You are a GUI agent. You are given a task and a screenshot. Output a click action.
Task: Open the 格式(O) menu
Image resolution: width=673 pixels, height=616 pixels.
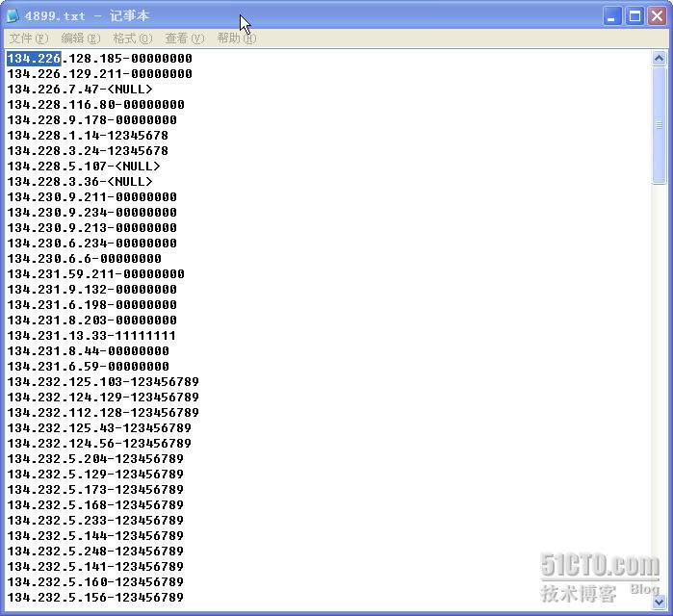[133, 38]
